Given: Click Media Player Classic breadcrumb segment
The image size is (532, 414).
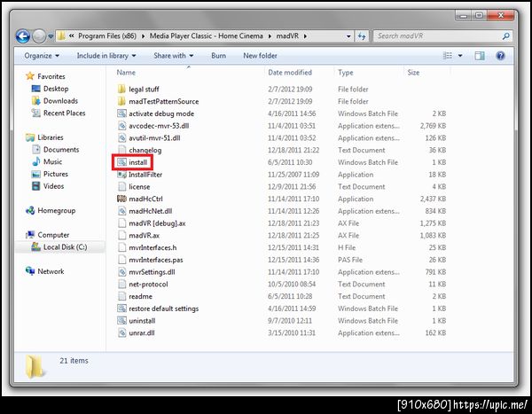Looking at the screenshot, I should (x=207, y=36).
